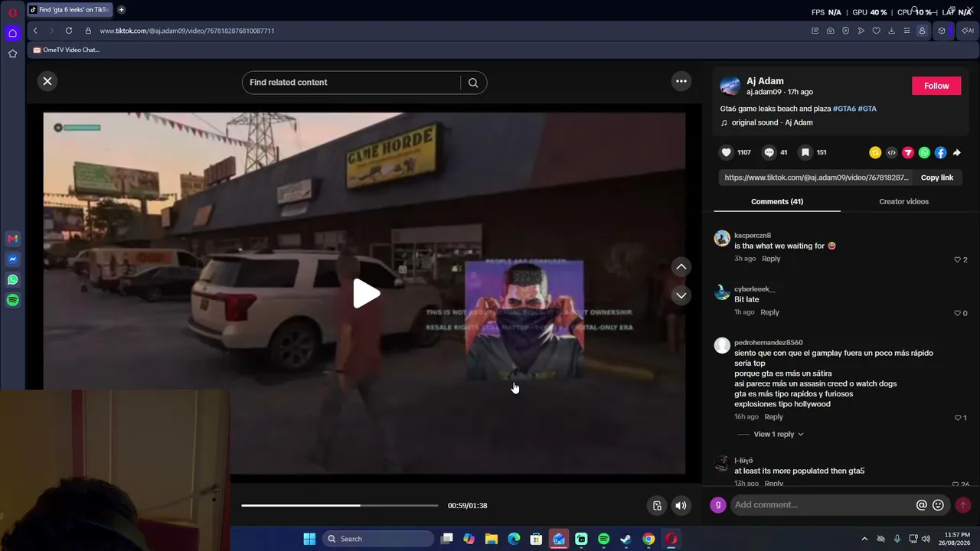Seek in the video progress bar
980x551 pixels.
pyautogui.click(x=340, y=505)
